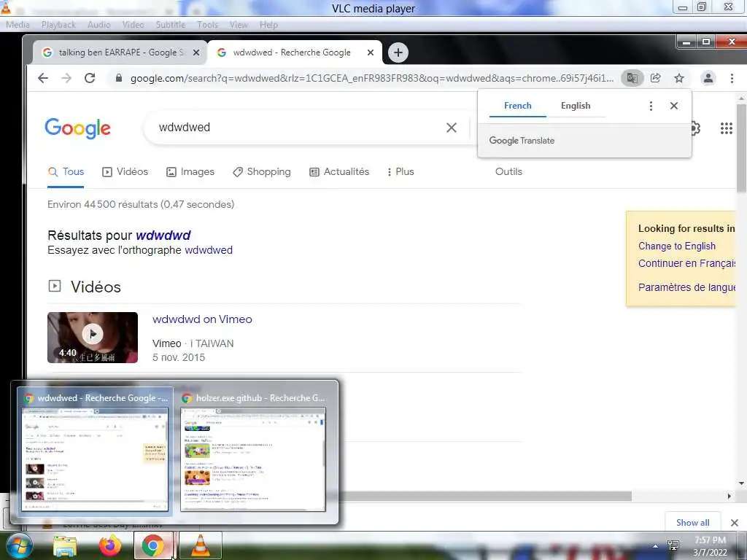Click the network tray icon
The width and height of the screenshot is (747, 560).
tap(673, 545)
